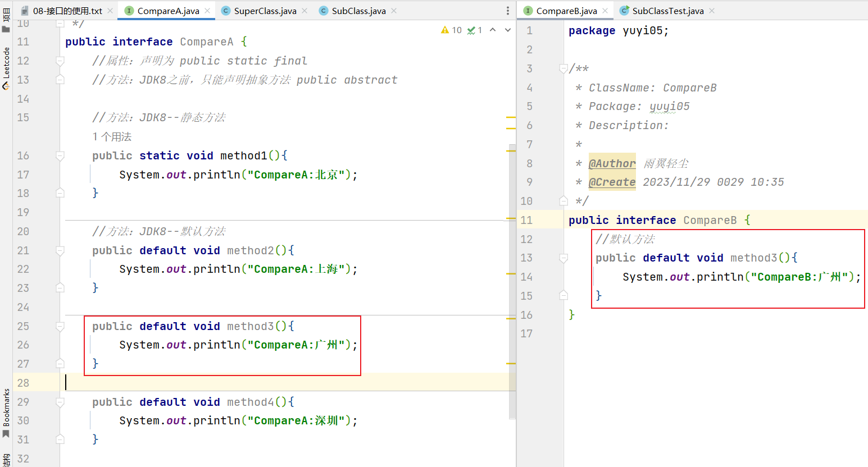Collapse CompareB method3 via line 13 fold marker
Image resolution: width=868 pixels, height=467 pixels.
(563, 258)
